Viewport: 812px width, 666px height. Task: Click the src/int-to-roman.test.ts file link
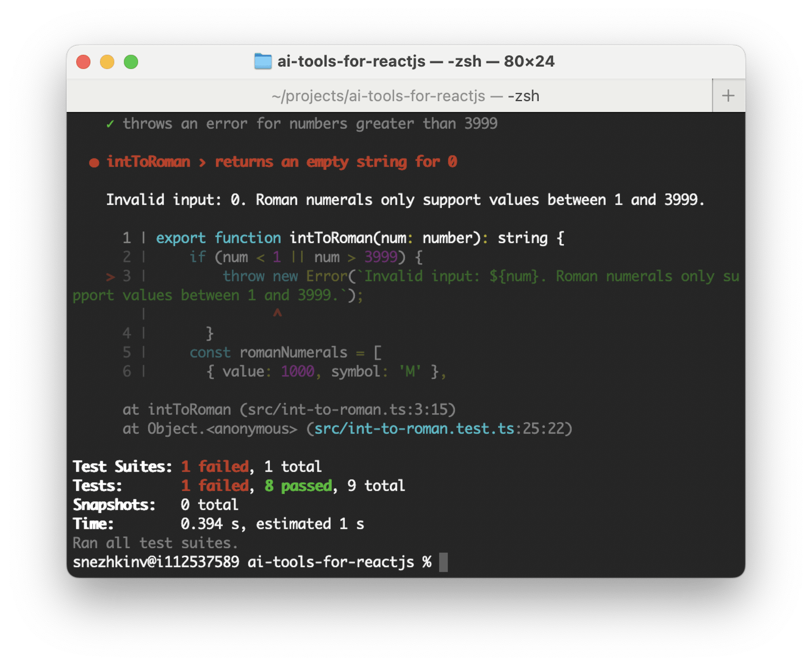pos(414,429)
